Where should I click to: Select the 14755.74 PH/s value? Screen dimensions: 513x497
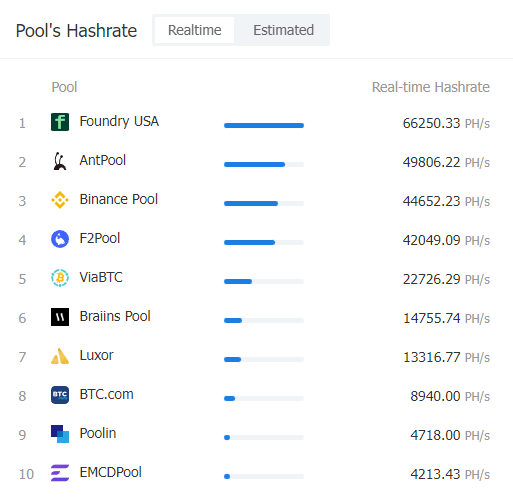pos(446,318)
